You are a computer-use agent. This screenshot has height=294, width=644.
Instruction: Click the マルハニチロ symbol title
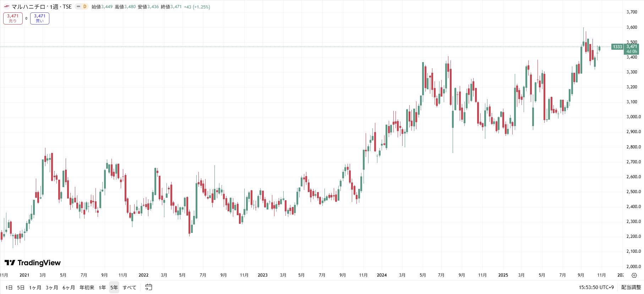28,7
